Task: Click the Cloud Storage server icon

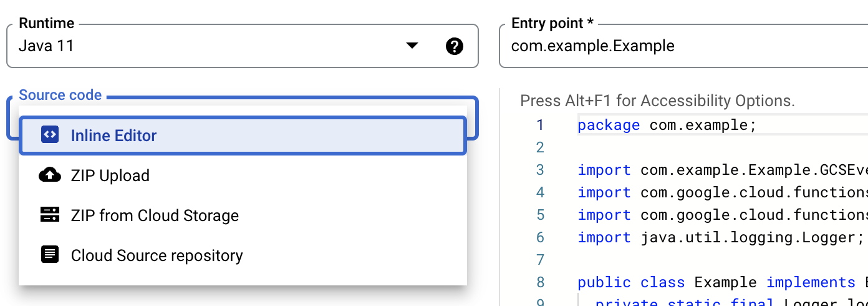Action: [50, 215]
